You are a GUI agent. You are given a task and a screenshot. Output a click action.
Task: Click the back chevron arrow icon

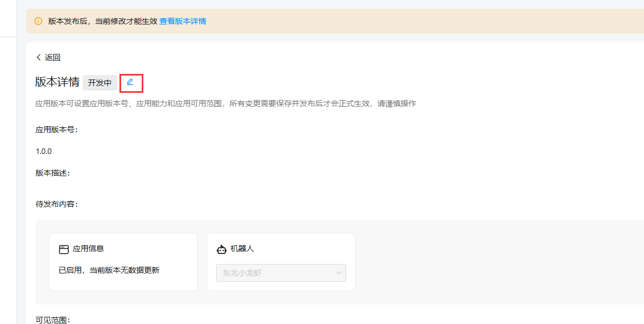38,57
